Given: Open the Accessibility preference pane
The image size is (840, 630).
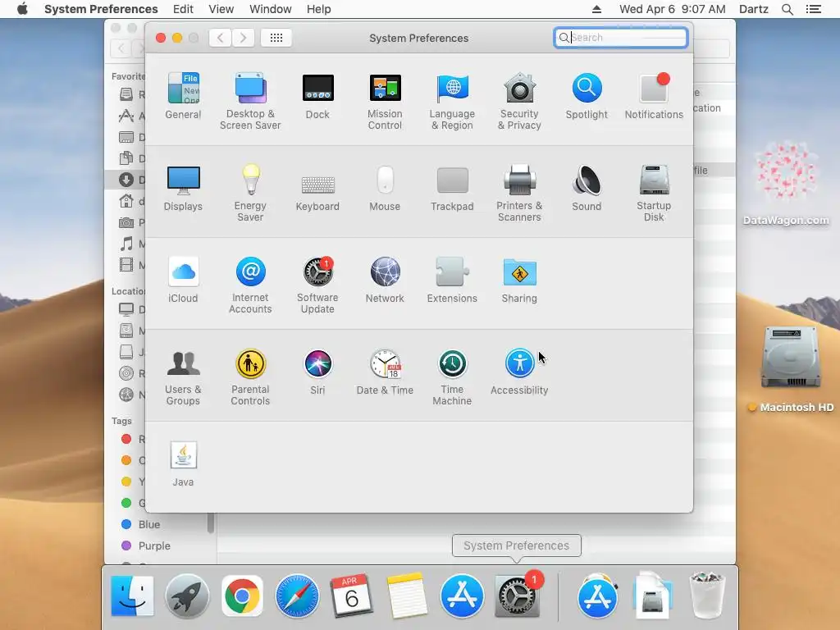Looking at the screenshot, I should [x=519, y=372].
